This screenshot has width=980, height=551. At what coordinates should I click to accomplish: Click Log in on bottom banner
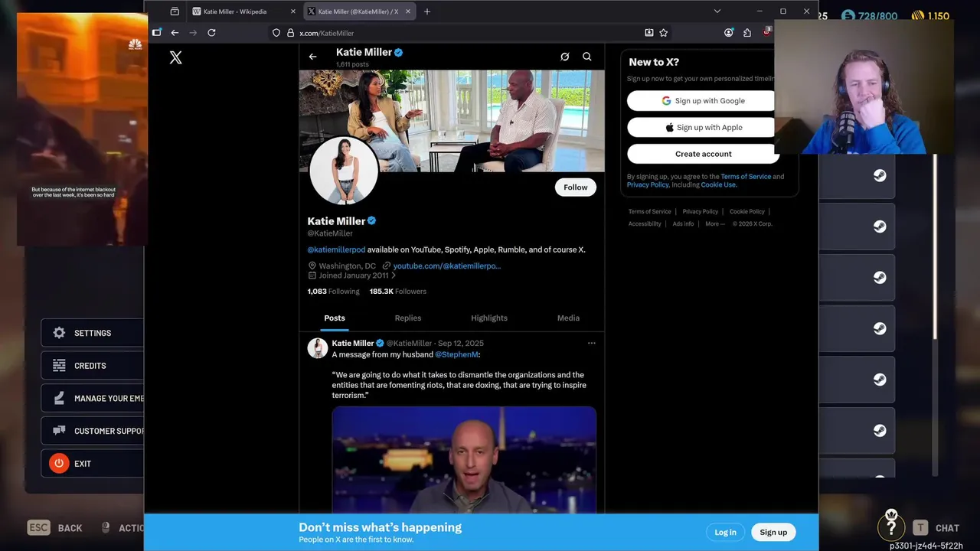(725, 532)
